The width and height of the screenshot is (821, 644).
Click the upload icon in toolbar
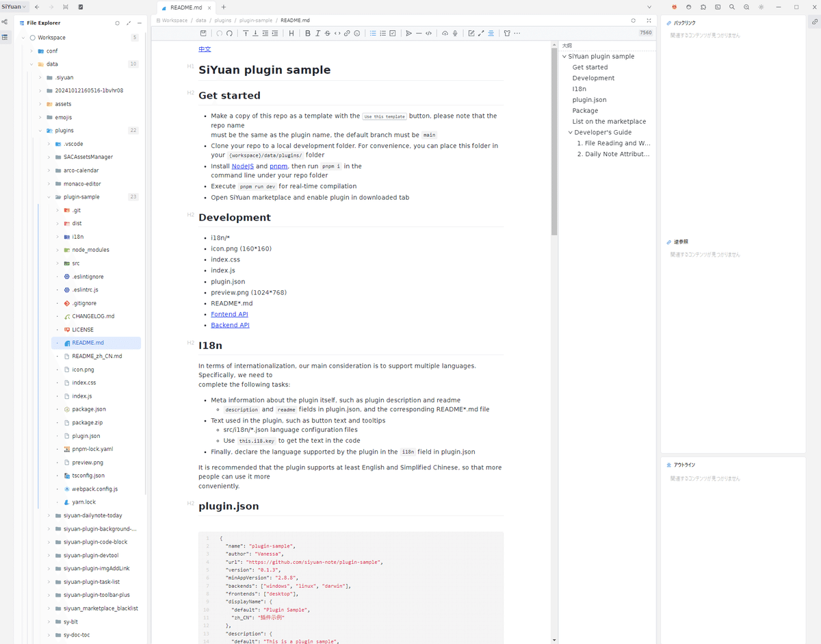coord(445,33)
